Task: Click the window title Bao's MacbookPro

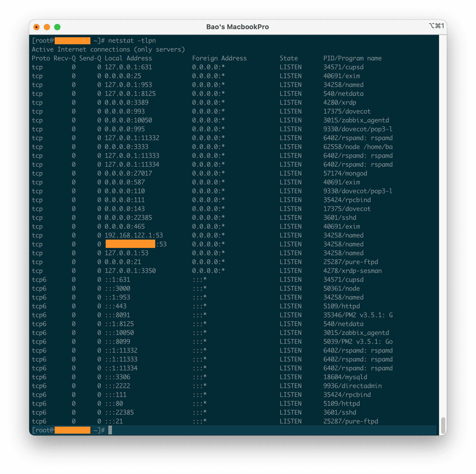Action: point(237,27)
